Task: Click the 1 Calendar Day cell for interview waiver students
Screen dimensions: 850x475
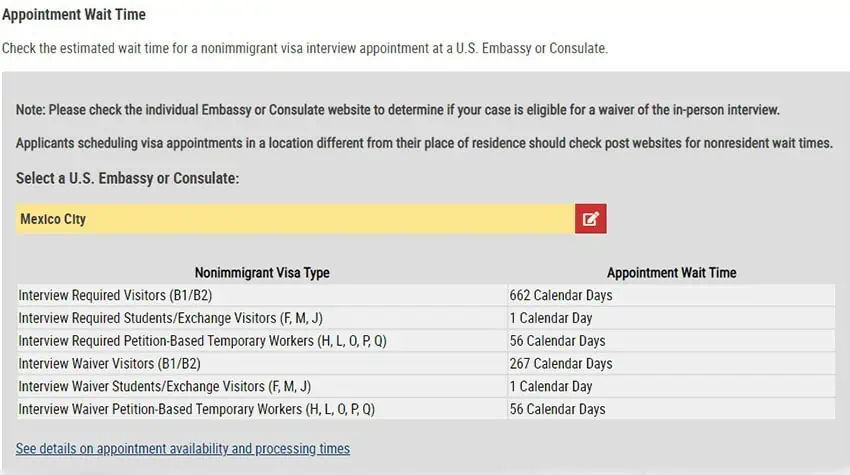Action: [671, 387]
